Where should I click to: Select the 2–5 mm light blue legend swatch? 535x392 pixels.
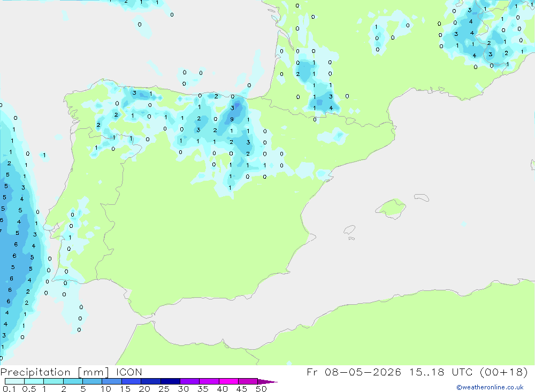coord(73,381)
